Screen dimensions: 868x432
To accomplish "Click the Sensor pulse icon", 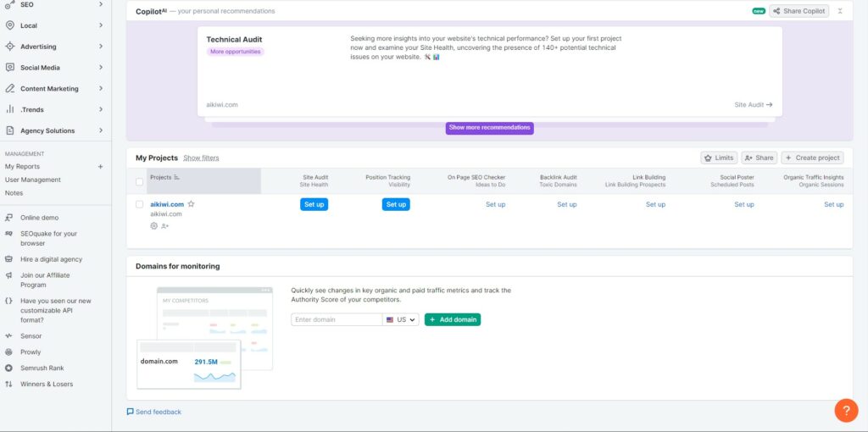I will click(8, 335).
